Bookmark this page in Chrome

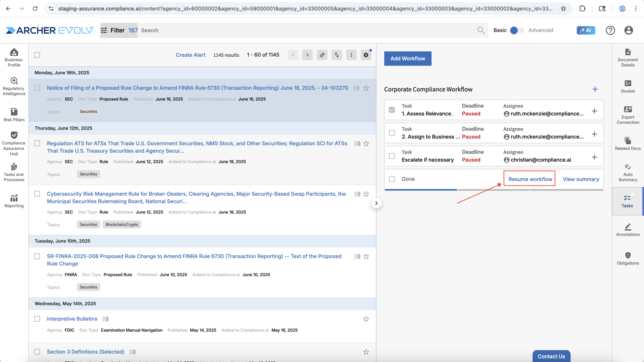tap(563, 9)
